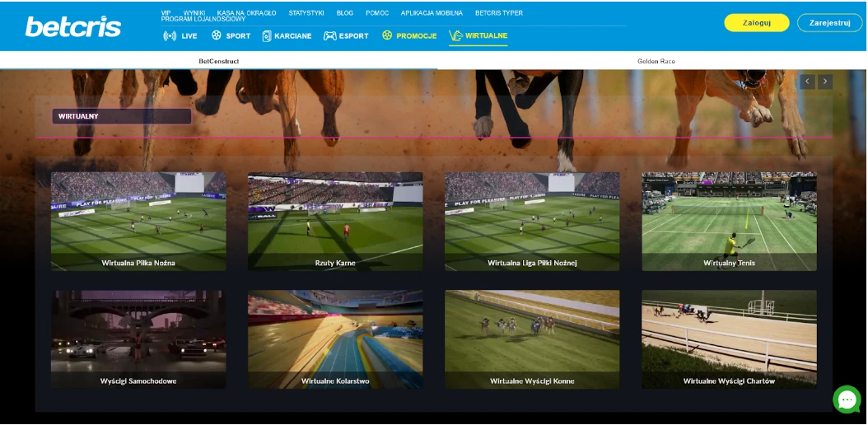868x425 pixels.
Task: Switch to the BetConstruct tab
Action: (x=219, y=61)
